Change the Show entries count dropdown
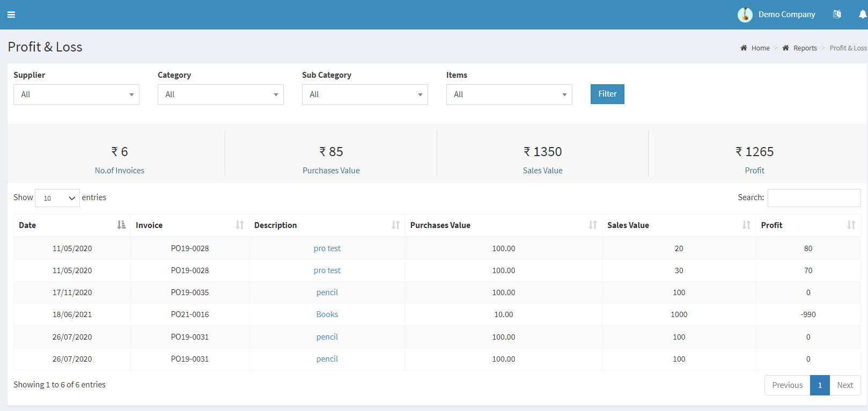This screenshot has height=411, width=868. (57, 198)
